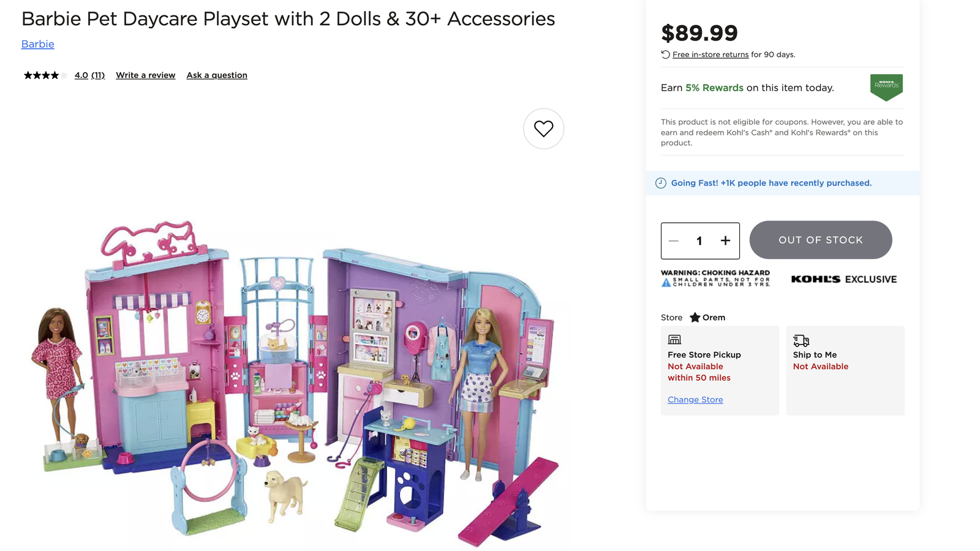Click the Change Store link
The image size is (980, 551).
tap(695, 400)
